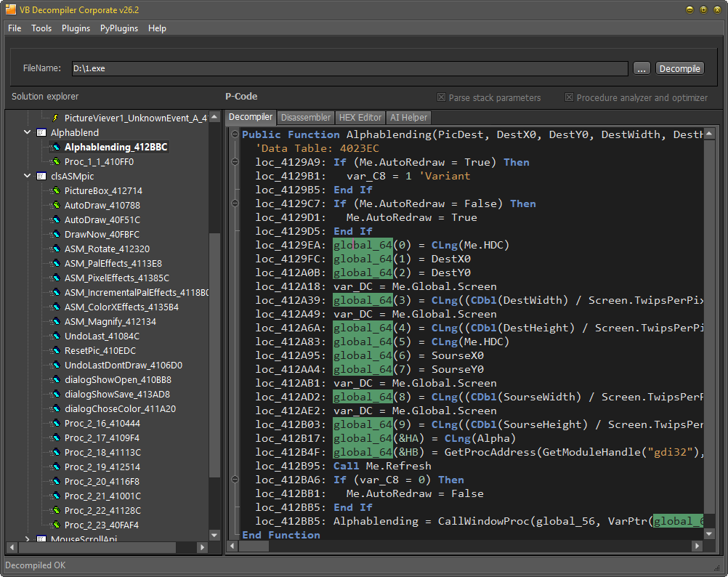This screenshot has height=577, width=728.
Task: Click the Proc_2_22_41128C icon
Action: click(56, 511)
